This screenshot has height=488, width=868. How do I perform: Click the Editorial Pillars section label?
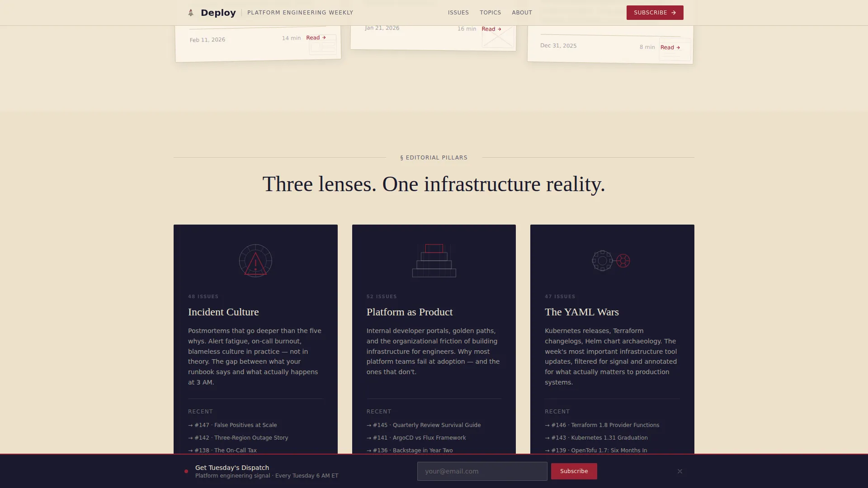(434, 158)
